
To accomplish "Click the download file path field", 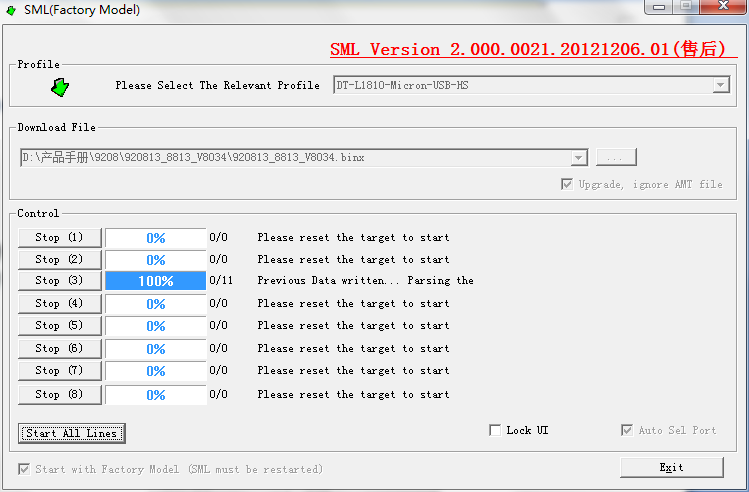I will point(304,158).
